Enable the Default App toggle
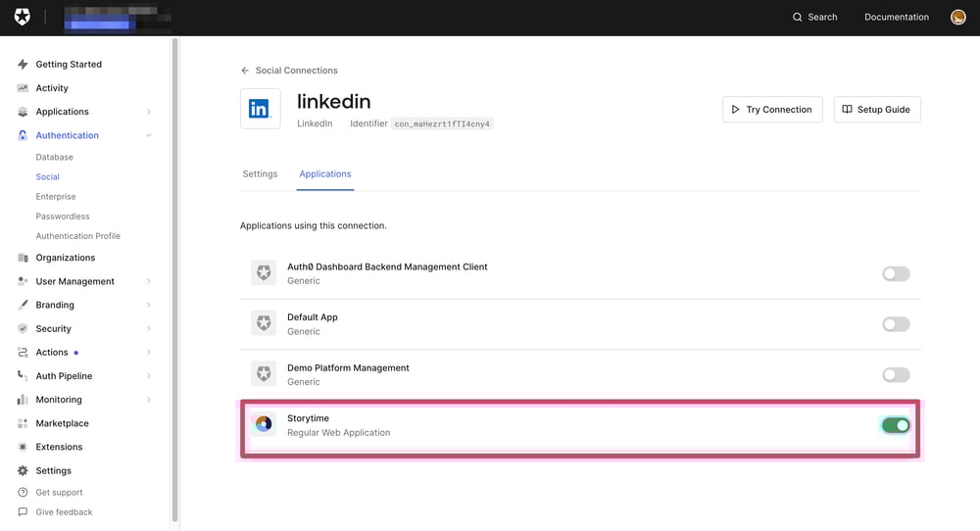The width and height of the screenshot is (980, 531). pyautogui.click(x=896, y=324)
